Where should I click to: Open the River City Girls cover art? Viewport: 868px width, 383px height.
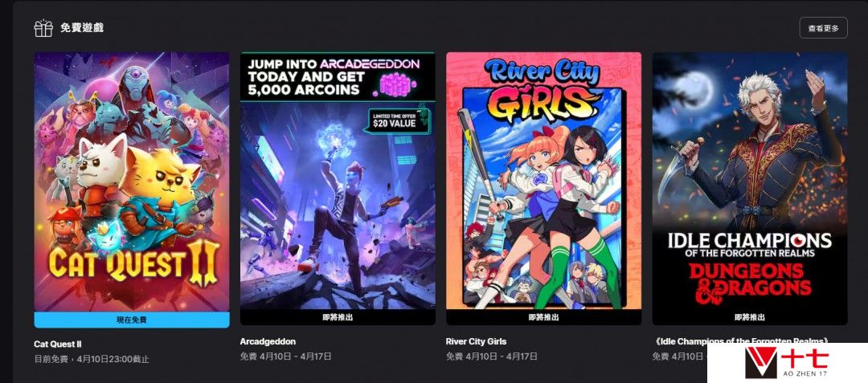click(543, 181)
